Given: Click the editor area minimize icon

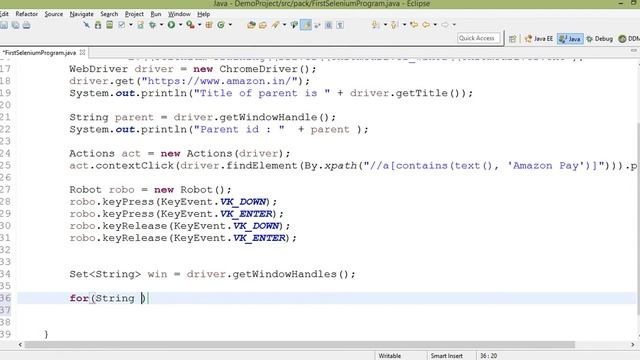Looking at the screenshot, I should coord(633,51).
